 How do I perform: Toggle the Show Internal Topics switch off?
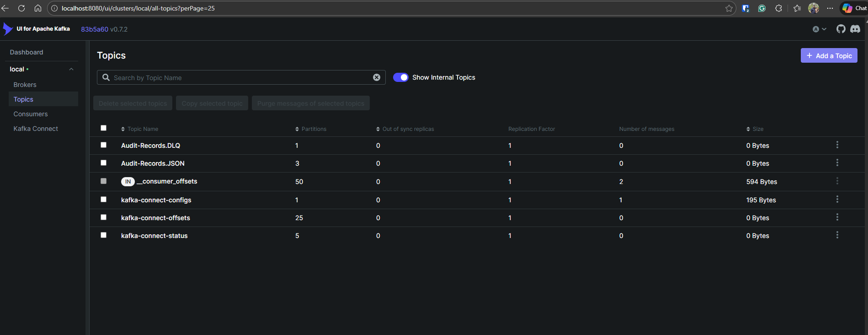[x=400, y=77]
